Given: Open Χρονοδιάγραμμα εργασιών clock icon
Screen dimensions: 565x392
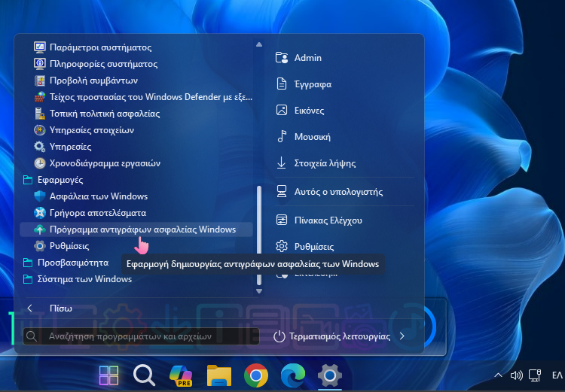Looking at the screenshot, I should [x=40, y=163].
